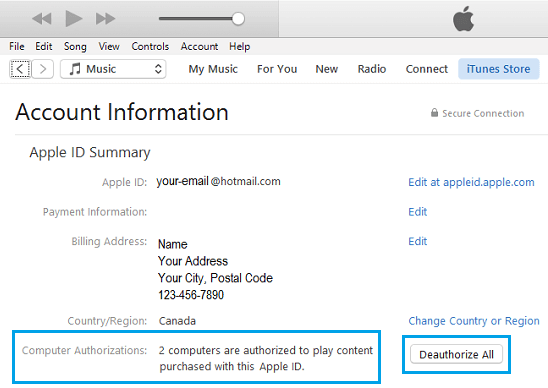Click the Secure Connection lock icon

pyautogui.click(x=434, y=113)
